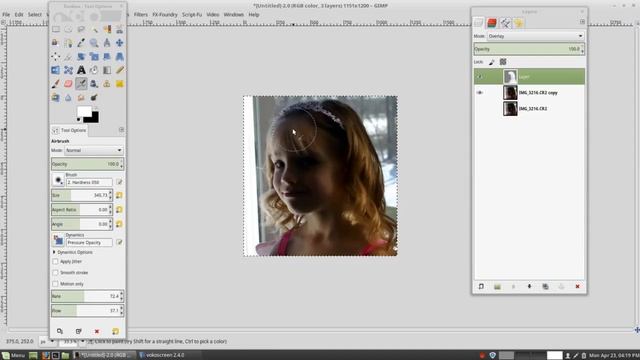The width and height of the screenshot is (640, 360).
Task: Open the Script-Fu menu
Action: (192, 14)
